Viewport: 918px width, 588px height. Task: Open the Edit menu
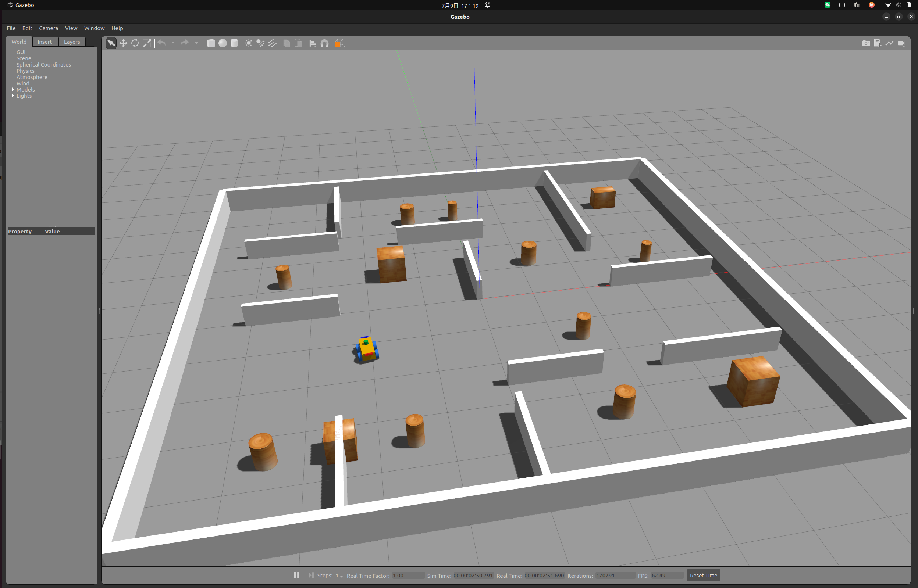pyautogui.click(x=27, y=28)
